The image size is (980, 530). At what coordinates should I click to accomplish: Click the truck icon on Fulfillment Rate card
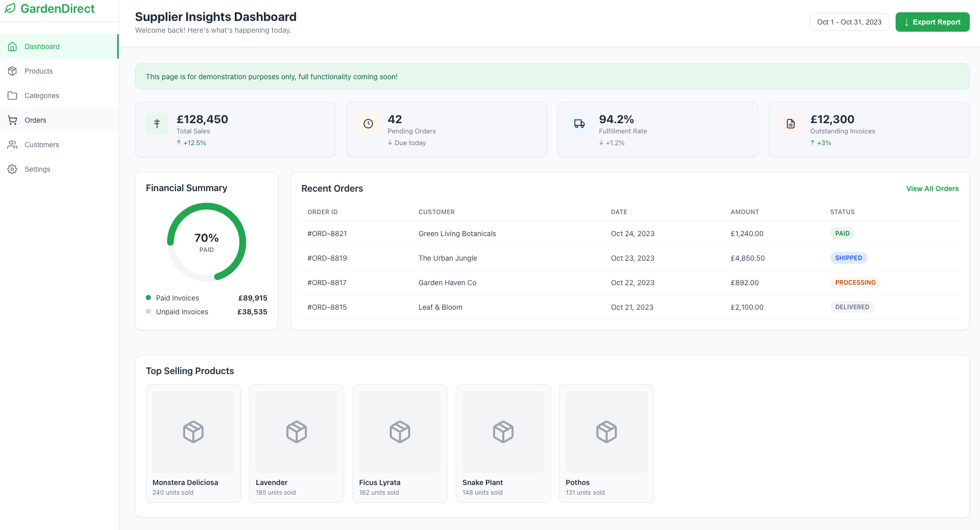(x=579, y=123)
